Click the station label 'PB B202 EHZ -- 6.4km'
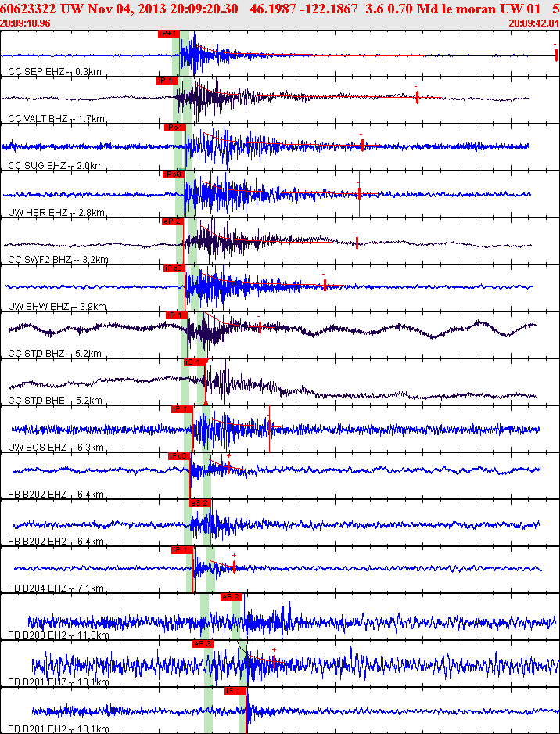560x734 pixels. 56,495
